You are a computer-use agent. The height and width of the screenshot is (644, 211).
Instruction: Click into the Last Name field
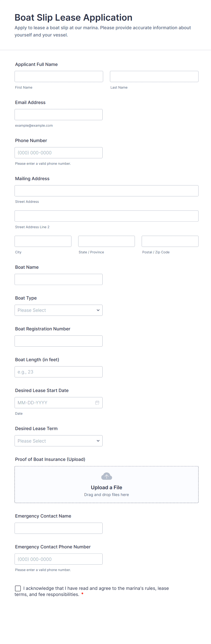pyautogui.click(x=154, y=77)
